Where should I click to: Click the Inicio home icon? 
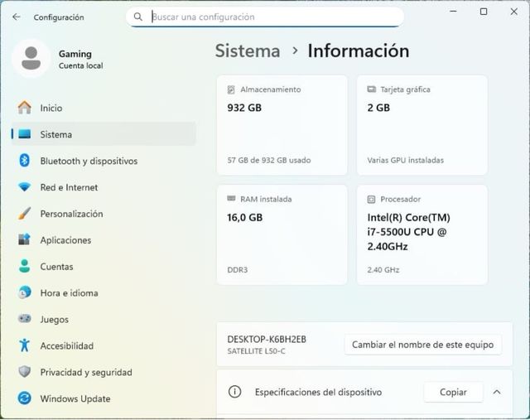coord(24,108)
